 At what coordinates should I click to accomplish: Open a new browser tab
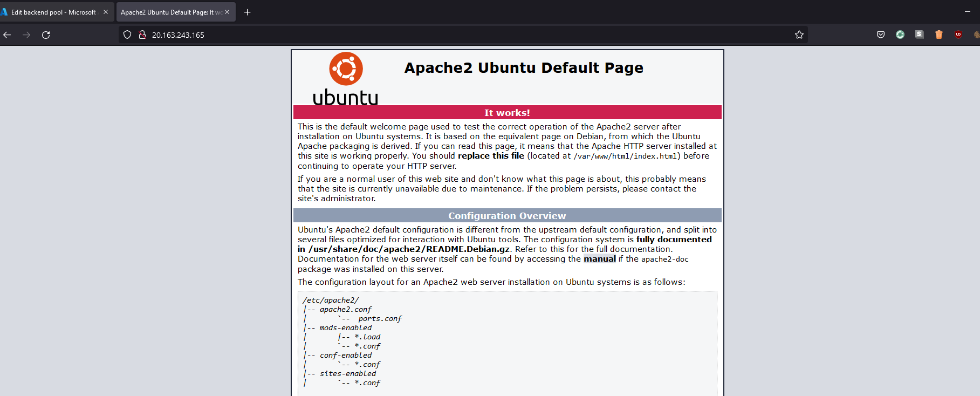[247, 12]
